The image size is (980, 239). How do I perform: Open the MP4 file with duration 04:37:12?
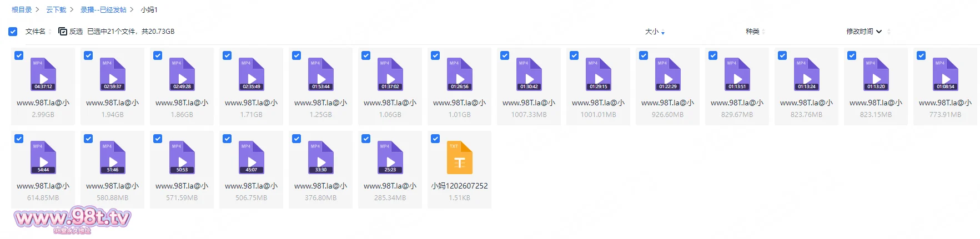pos(43,74)
